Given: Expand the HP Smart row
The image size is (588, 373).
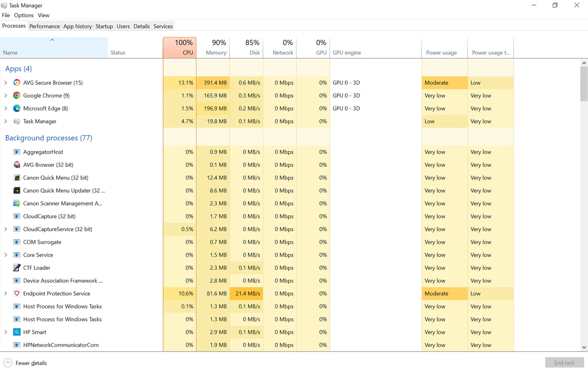Looking at the screenshot, I should click(5, 332).
